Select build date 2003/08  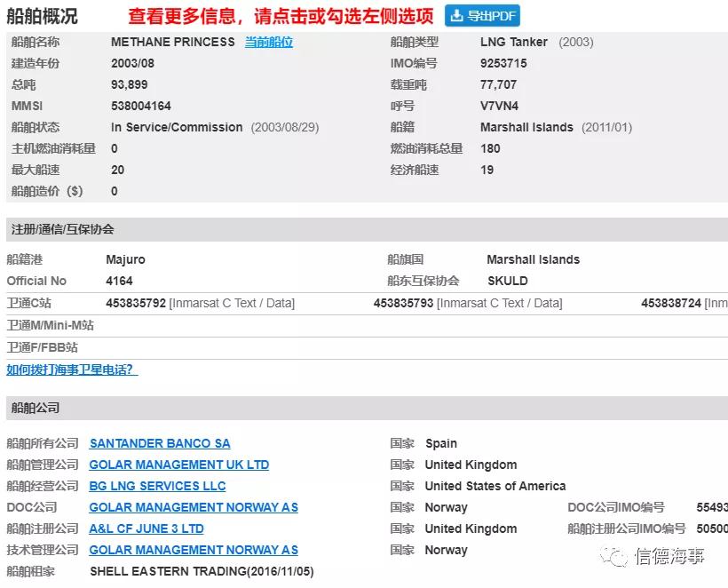point(132,63)
